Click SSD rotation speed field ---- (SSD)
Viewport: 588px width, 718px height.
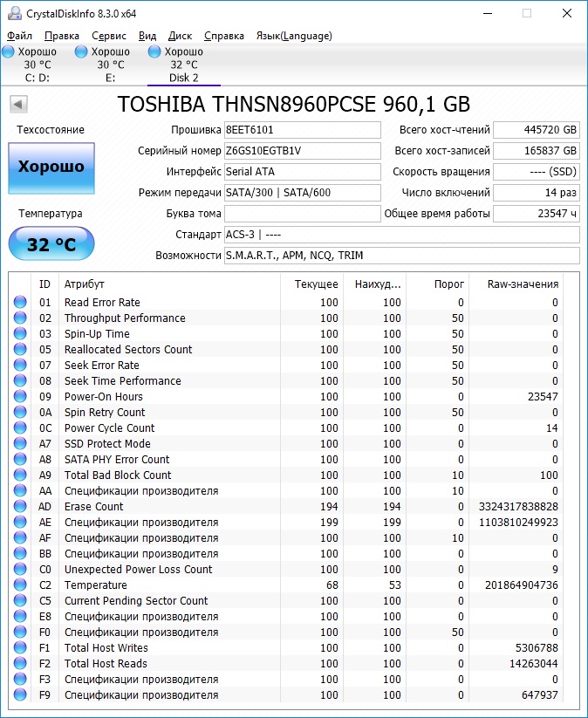tap(537, 172)
